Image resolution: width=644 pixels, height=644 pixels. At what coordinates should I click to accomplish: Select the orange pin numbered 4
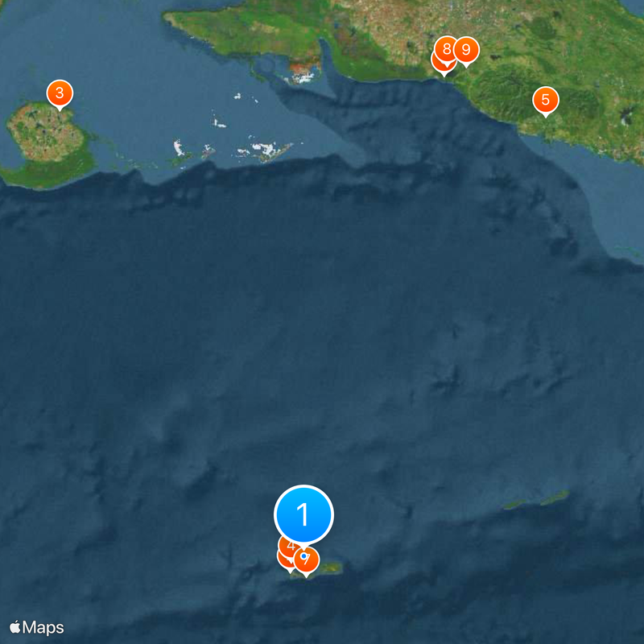[x=289, y=547]
